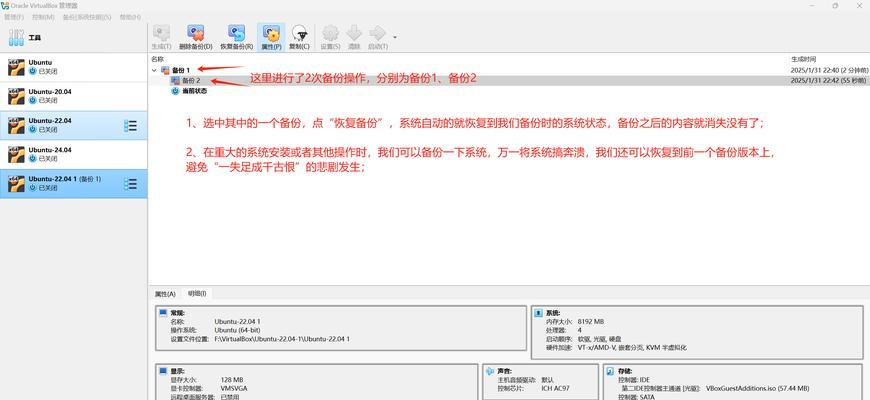This screenshot has height=400, width=870.
Task: Click VBoxGuestAdditions.iso (57.44 MB) storage entry
Action: 757,389
